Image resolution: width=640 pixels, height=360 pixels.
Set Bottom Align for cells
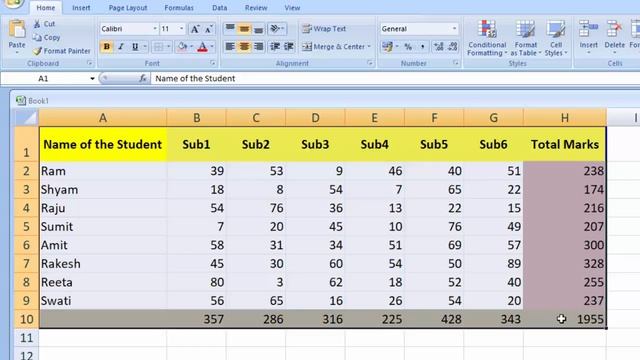point(258,29)
